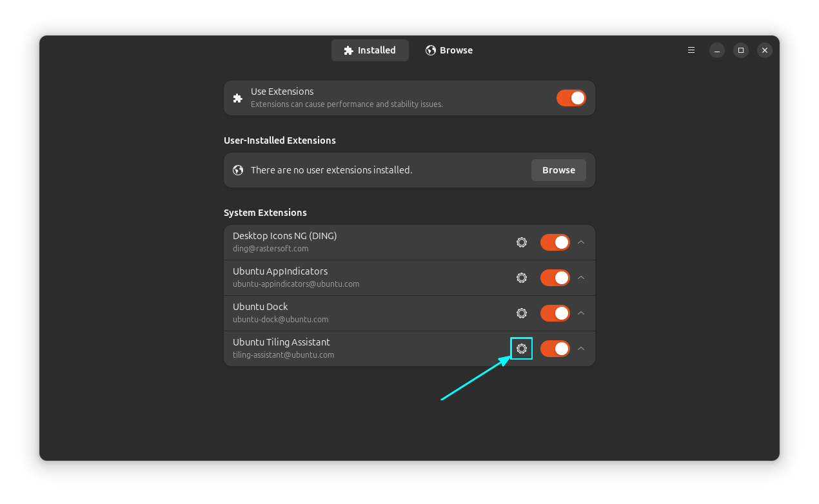This screenshot has height=504, width=819.
Task: Open Ubuntu AppIndicators settings gear
Action: [x=522, y=278]
